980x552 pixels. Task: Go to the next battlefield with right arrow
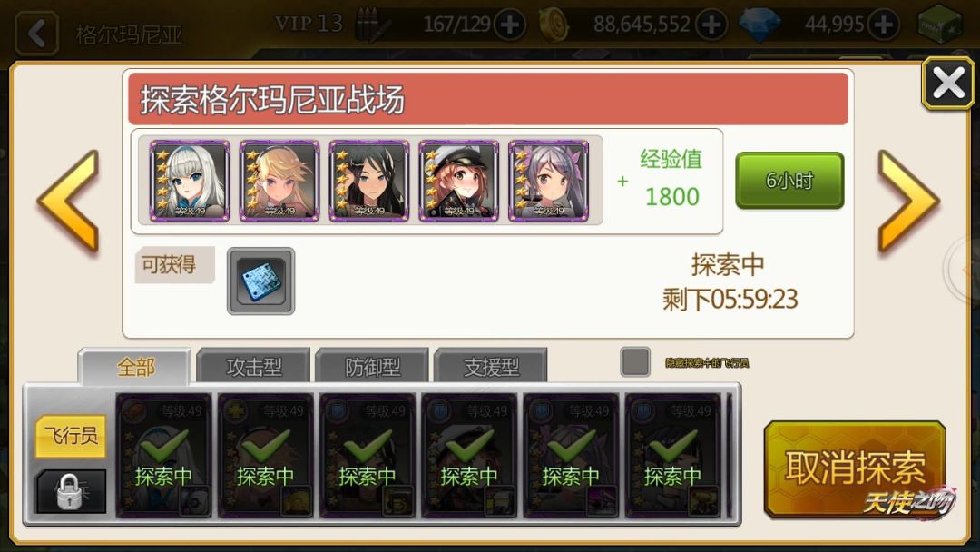tap(908, 201)
